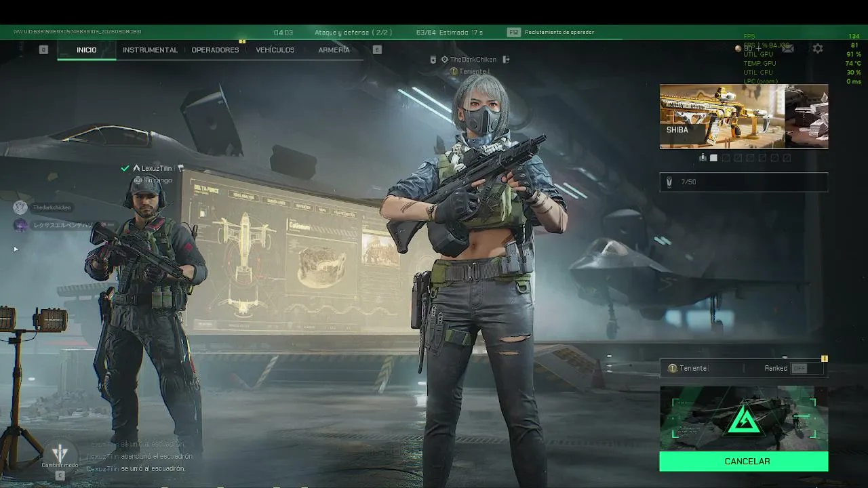The image size is (868, 488).
Task: Click Thedarkchicken's friend avatar
Action: pyautogui.click(x=20, y=207)
